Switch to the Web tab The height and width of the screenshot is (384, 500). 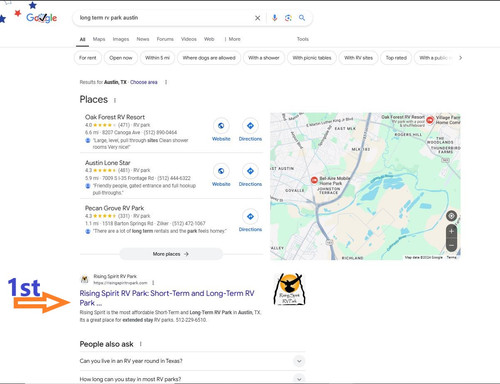tap(209, 39)
